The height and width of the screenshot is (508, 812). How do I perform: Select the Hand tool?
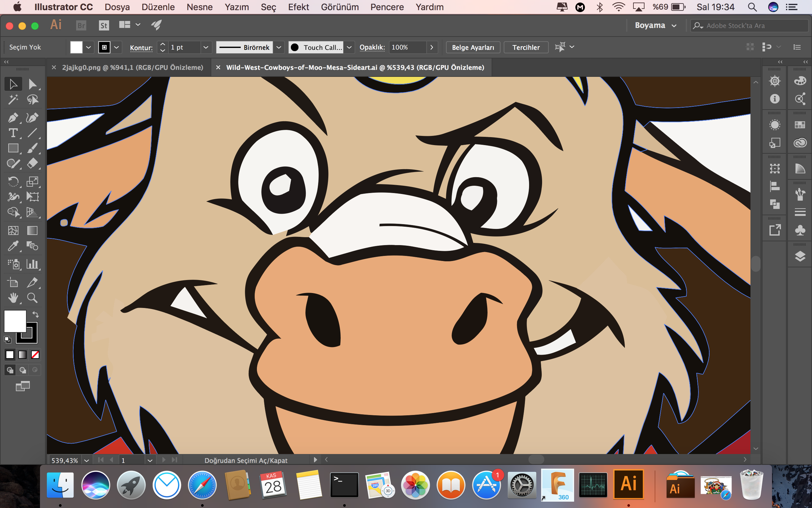click(x=13, y=298)
